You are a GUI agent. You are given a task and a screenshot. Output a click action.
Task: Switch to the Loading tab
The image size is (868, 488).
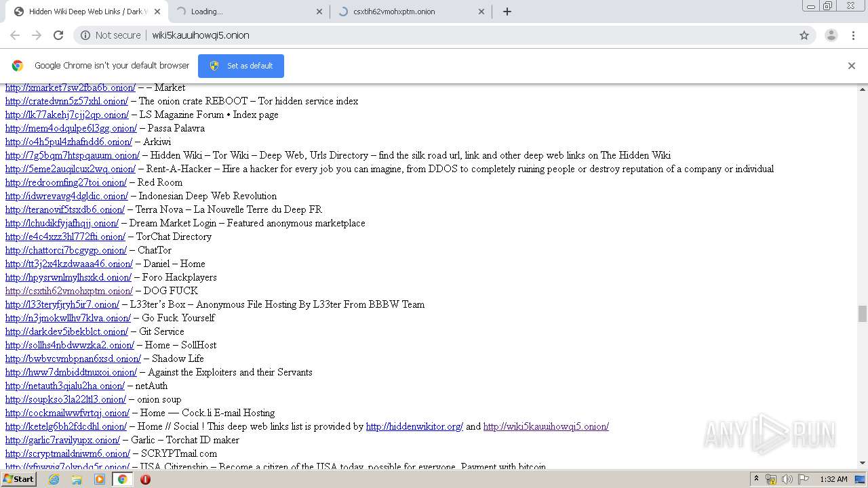click(x=248, y=12)
